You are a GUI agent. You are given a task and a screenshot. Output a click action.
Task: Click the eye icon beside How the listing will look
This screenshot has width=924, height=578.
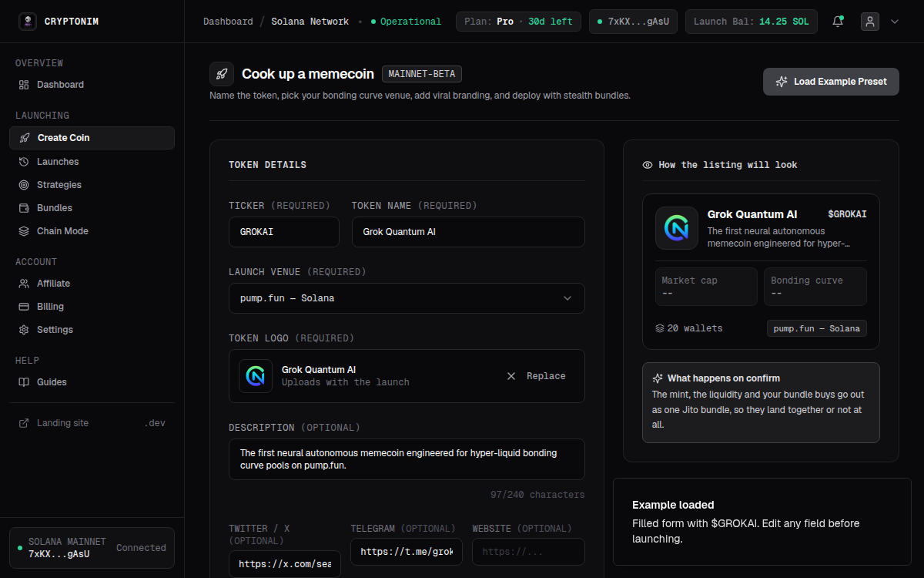tap(648, 165)
